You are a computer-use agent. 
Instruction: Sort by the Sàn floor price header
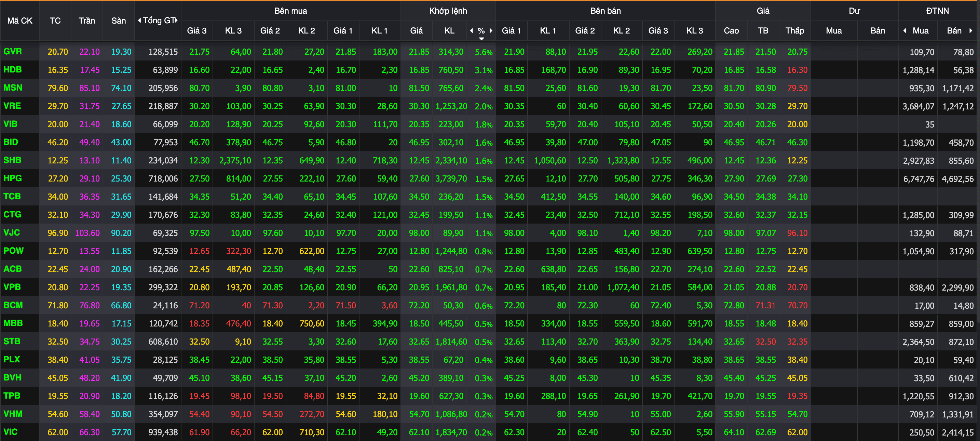click(119, 21)
